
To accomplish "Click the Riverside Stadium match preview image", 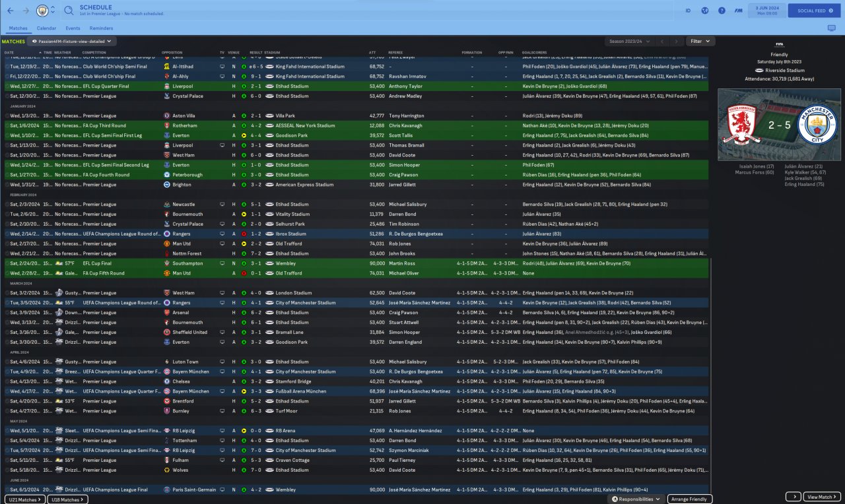I will pyautogui.click(x=779, y=125).
